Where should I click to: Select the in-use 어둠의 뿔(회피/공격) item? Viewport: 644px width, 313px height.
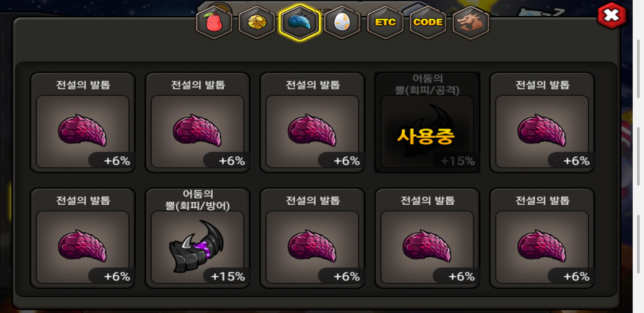pos(427,123)
